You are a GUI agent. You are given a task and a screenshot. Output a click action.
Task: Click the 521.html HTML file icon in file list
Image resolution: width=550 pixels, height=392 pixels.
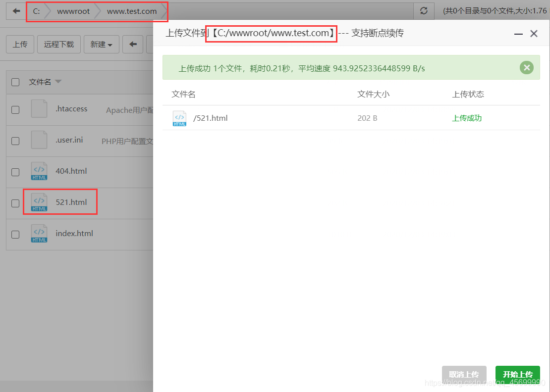[39, 202]
